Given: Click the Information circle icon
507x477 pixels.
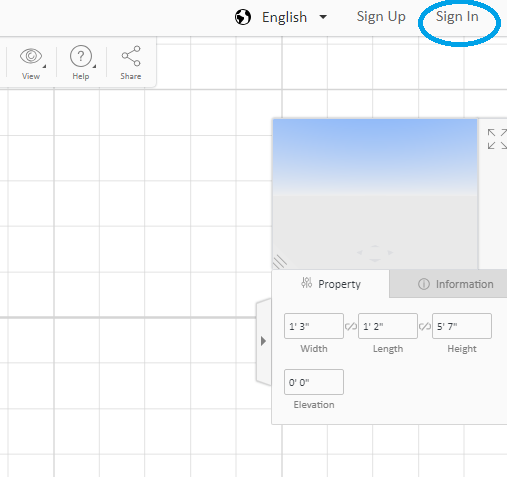Looking at the screenshot, I should (x=424, y=284).
